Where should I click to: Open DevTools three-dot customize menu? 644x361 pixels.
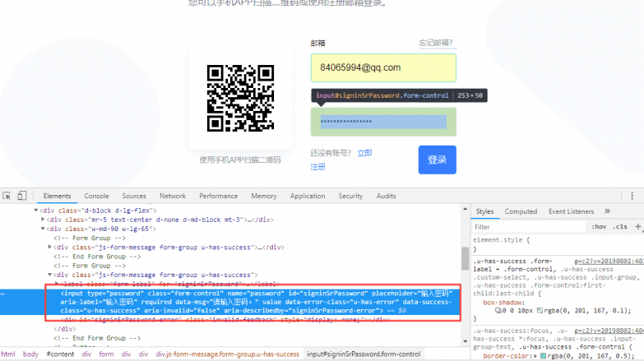[x=632, y=196]
